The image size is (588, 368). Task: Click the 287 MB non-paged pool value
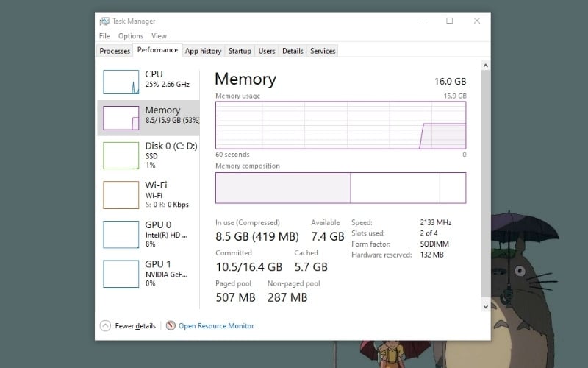(x=287, y=297)
